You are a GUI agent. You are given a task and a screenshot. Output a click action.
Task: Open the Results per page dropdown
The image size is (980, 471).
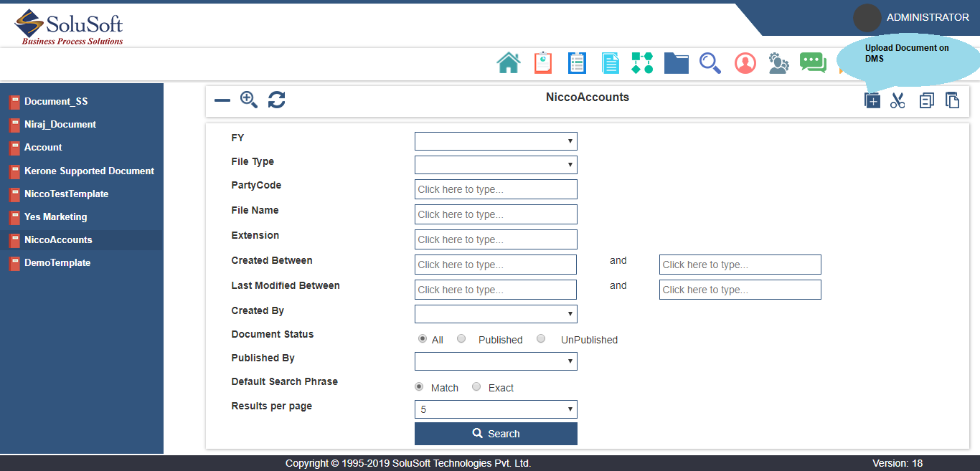coord(496,409)
